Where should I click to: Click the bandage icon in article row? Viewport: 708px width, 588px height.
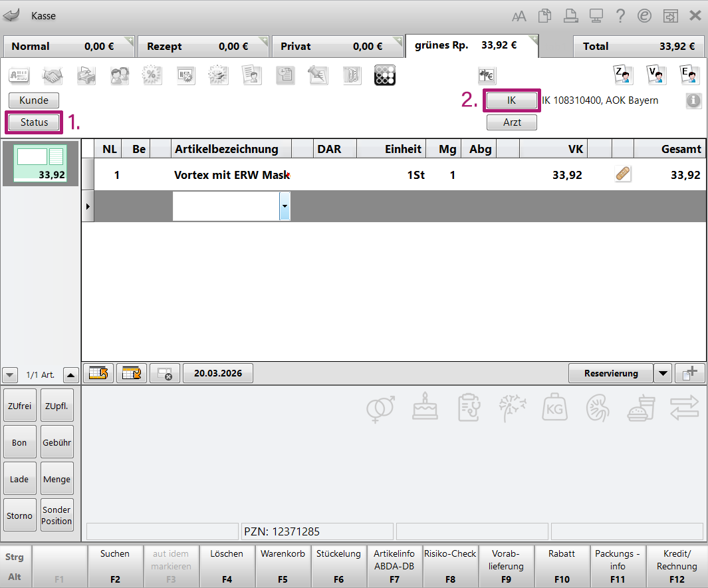point(623,174)
